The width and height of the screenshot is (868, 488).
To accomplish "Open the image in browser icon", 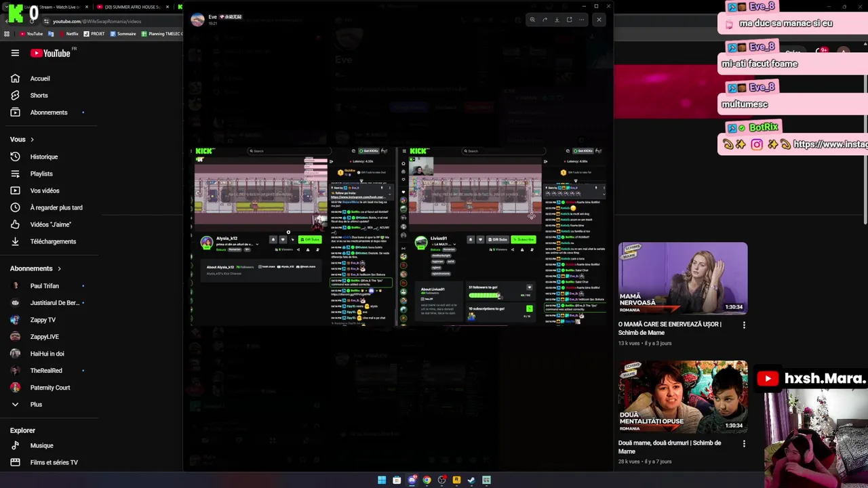I will [569, 20].
